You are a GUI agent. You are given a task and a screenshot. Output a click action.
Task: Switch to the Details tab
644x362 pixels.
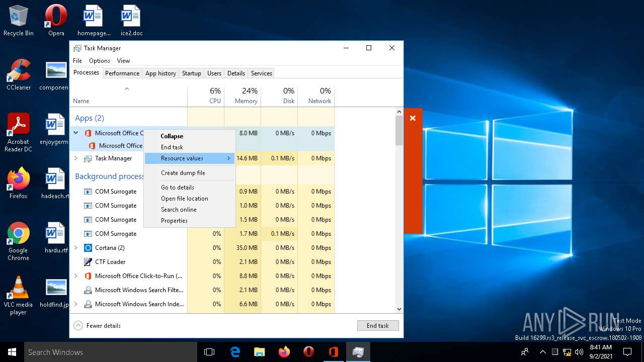point(236,73)
